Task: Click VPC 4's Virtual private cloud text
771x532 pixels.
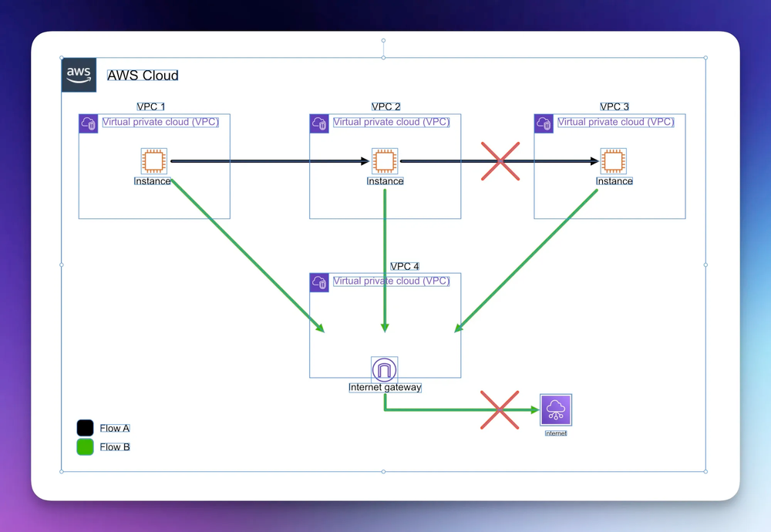Action: click(392, 281)
